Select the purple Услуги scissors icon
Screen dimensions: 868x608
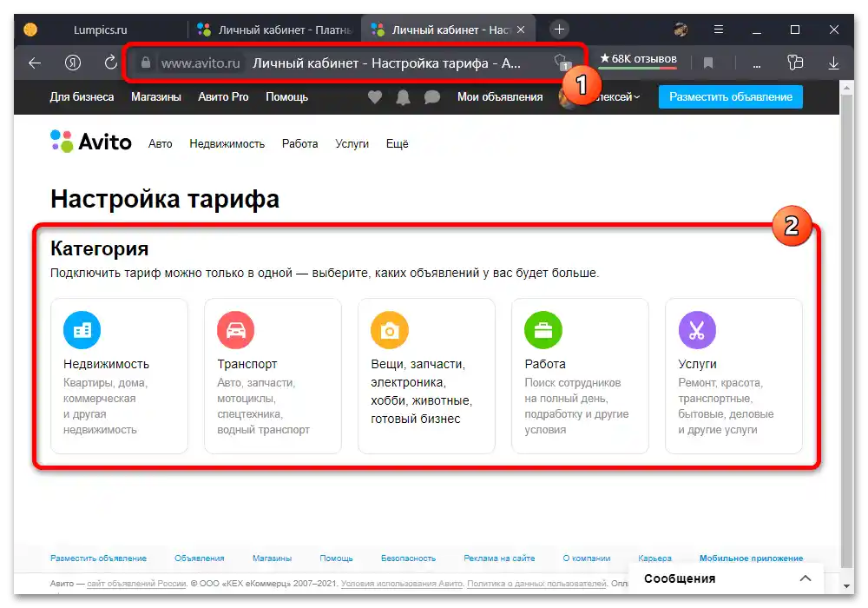(x=697, y=330)
